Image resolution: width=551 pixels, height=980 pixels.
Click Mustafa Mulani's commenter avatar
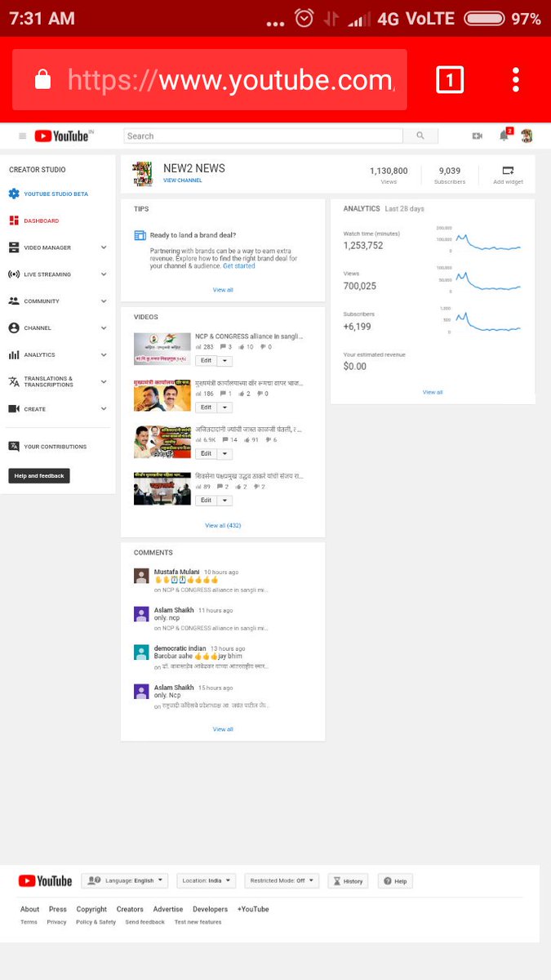coord(141,576)
